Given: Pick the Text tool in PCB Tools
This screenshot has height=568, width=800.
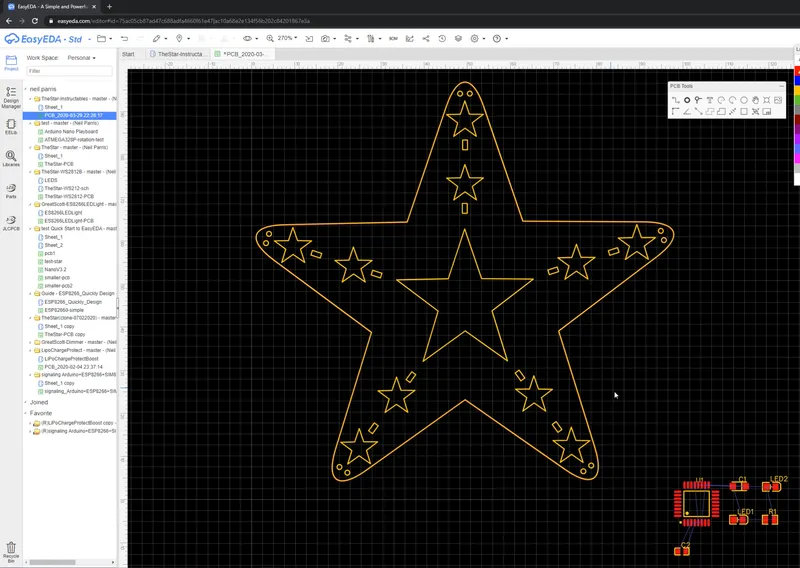Looking at the screenshot, I should click(710, 100).
